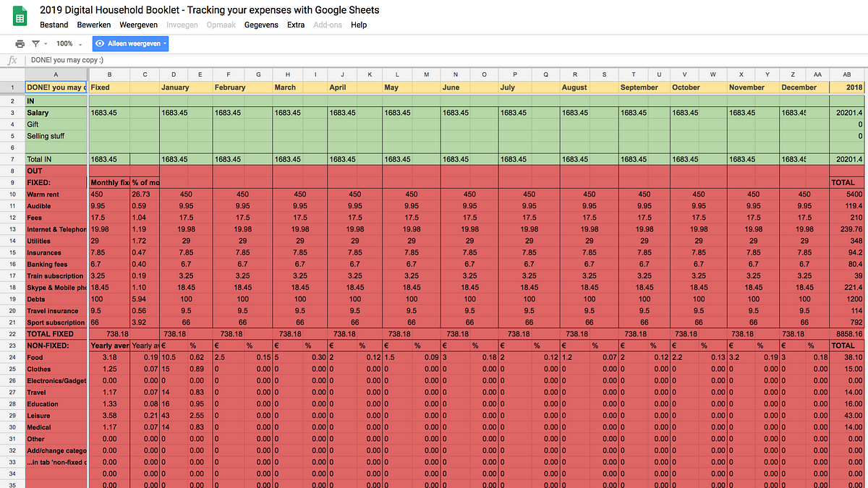Open the Gegevens menu
Image resolution: width=868 pixels, height=488 pixels.
click(261, 25)
